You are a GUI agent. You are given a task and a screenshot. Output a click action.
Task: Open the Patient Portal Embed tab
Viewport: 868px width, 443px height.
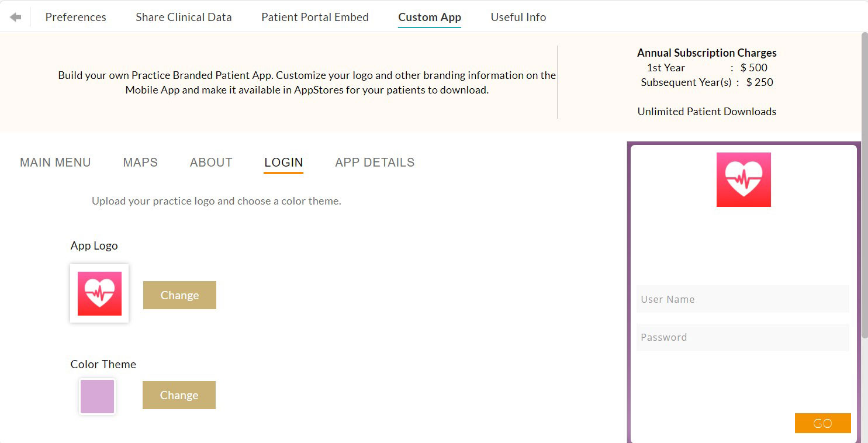[x=314, y=17]
